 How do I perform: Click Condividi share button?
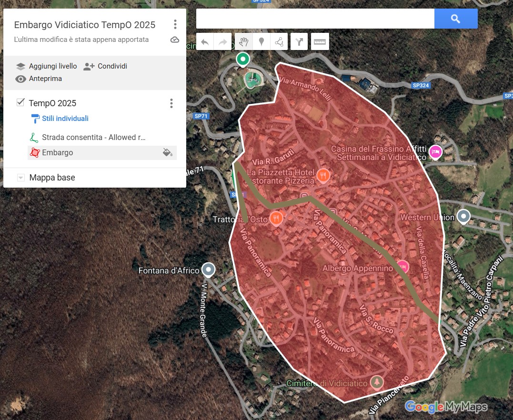pos(105,66)
